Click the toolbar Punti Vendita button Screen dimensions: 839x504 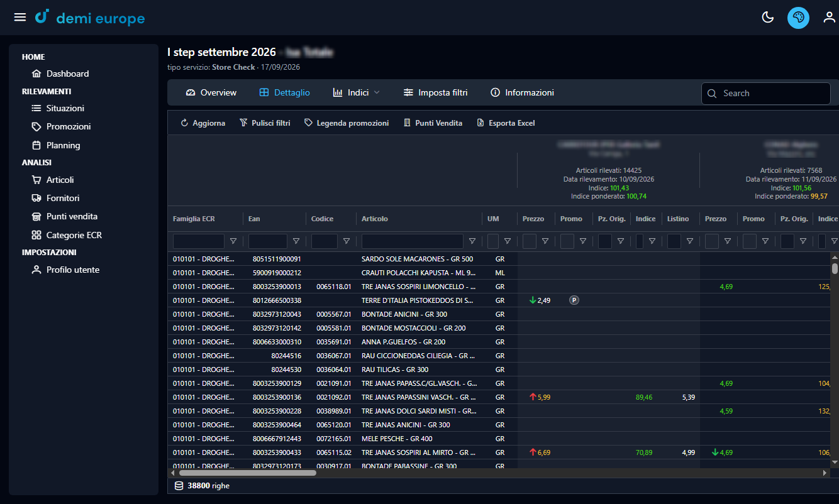(x=433, y=123)
